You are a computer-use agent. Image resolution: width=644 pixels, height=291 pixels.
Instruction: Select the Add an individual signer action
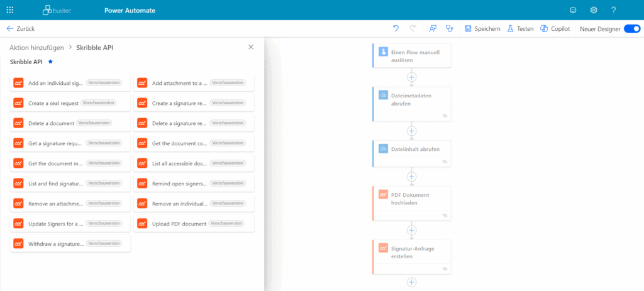tap(70, 83)
